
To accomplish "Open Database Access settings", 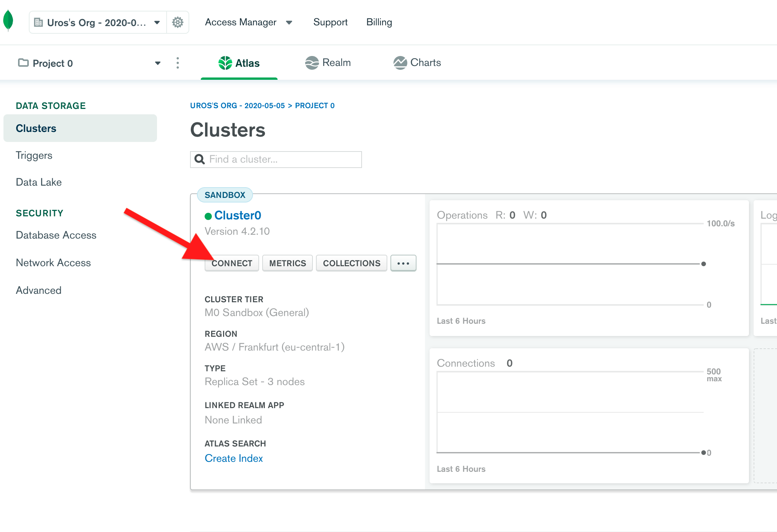I will [56, 235].
